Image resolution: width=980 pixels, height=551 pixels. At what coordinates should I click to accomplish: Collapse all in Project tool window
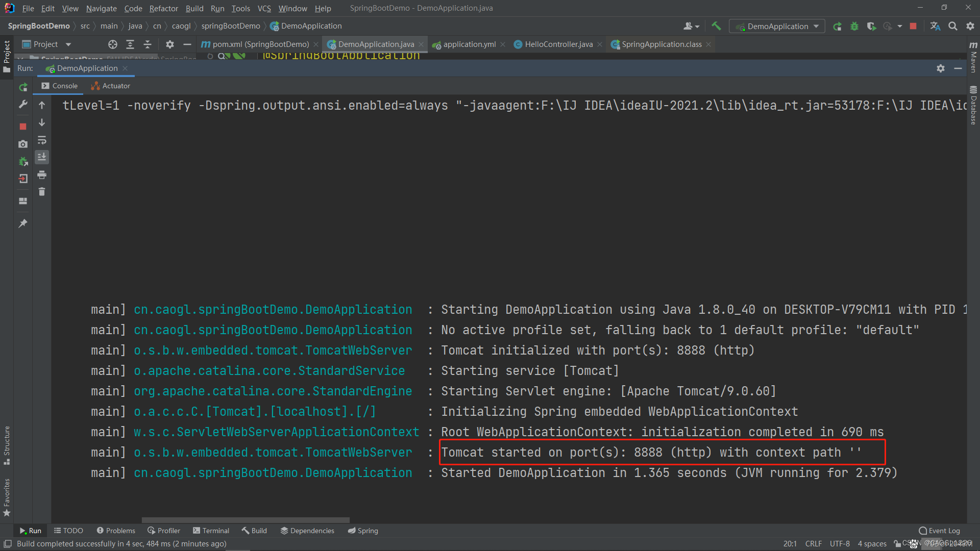pyautogui.click(x=148, y=44)
